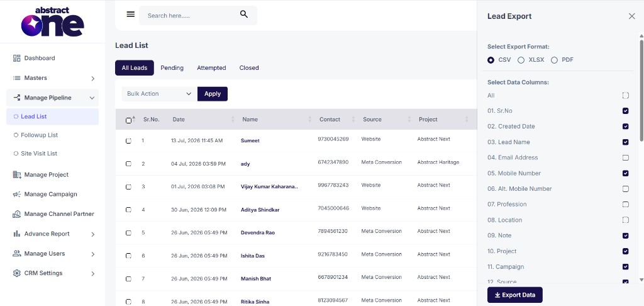Click contact number 9730045269
This screenshot has width=644, height=306.
(x=333, y=139)
